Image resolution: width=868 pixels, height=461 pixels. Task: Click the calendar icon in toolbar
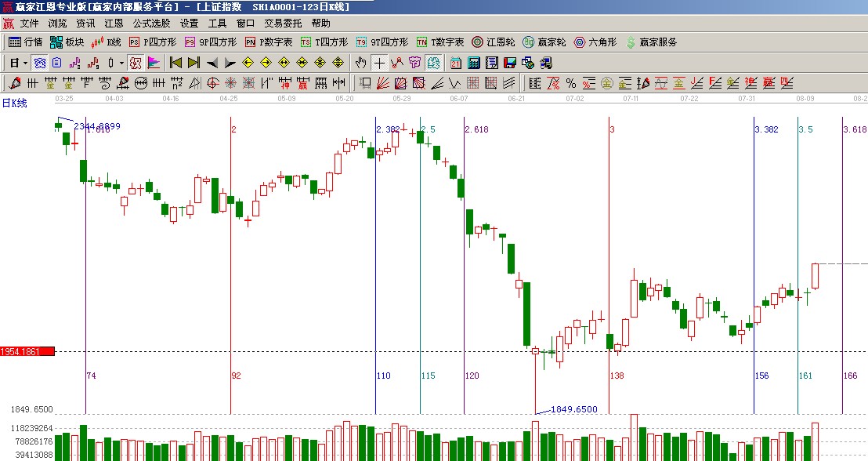point(455,63)
